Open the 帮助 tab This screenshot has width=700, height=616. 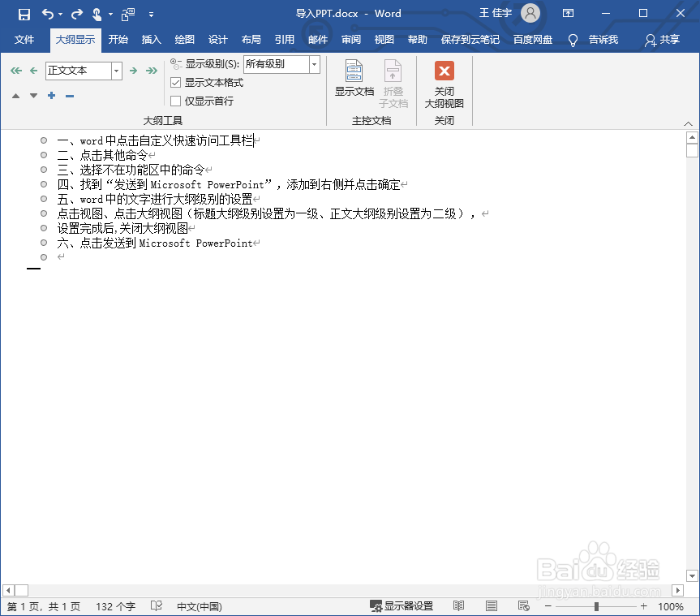[x=418, y=40]
